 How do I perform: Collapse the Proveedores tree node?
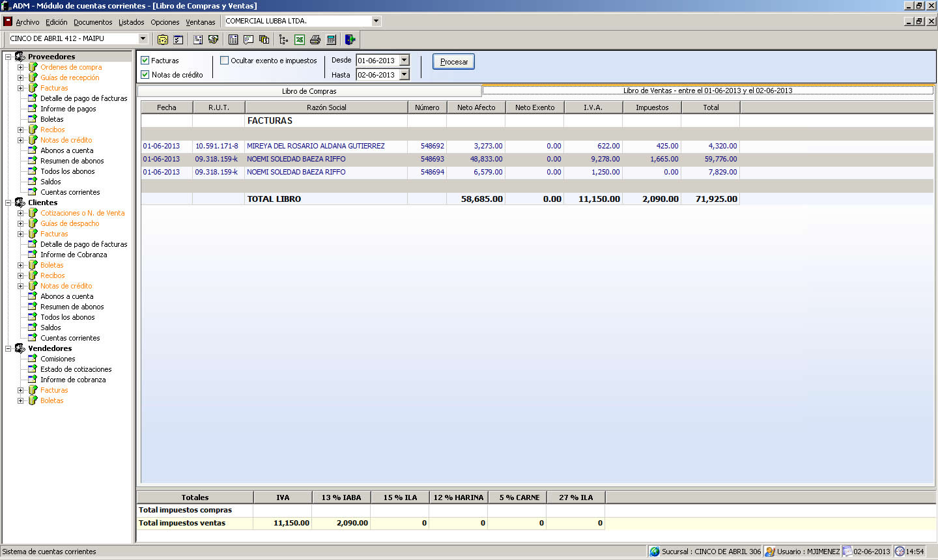[8, 57]
